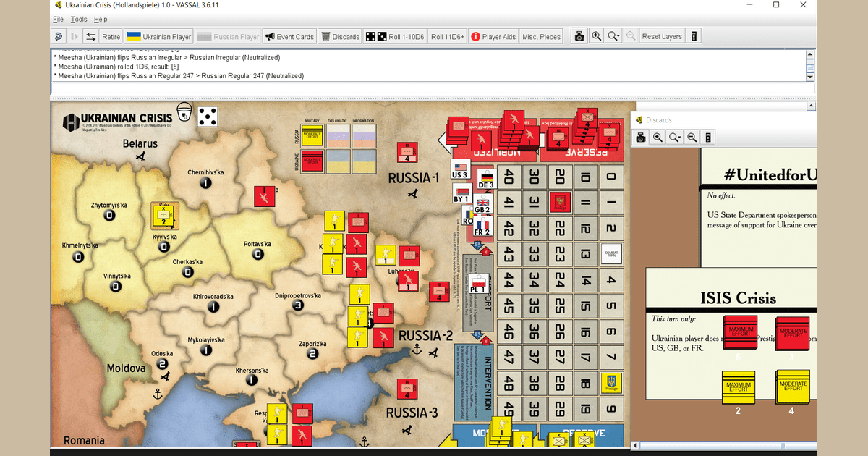This screenshot has width=868, height=456.
Task: Click the Reset Layers button
Action: pyautogui.click(x=661, y=35)
